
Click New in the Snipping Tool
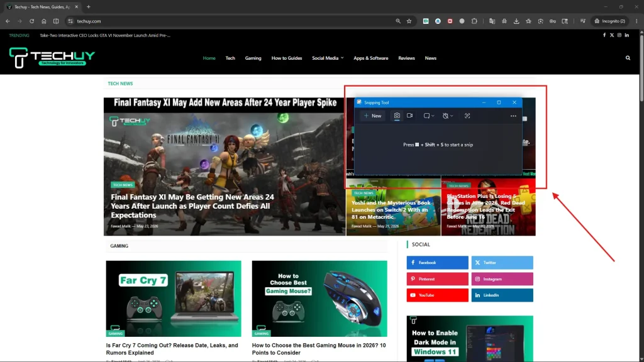(x=372, y=116)
